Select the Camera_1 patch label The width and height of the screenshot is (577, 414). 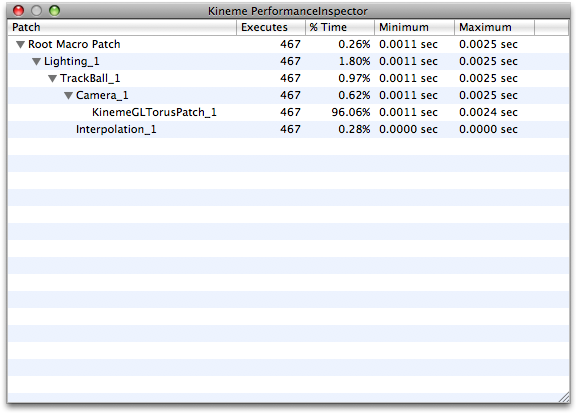click(102, 95)
